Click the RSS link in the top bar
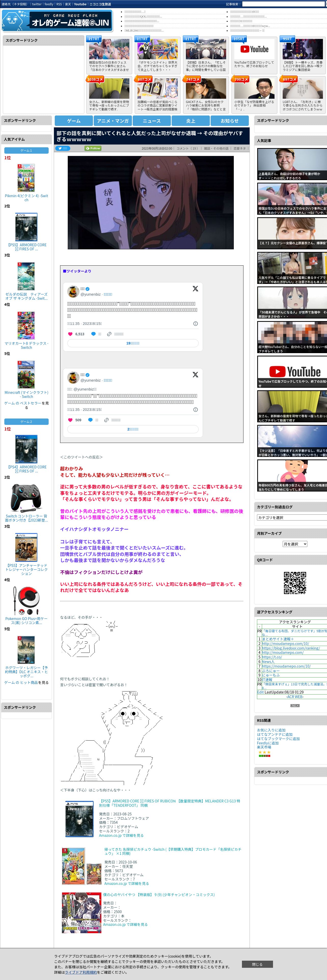This screenshot has height=980, width=327. coord(59,4)
